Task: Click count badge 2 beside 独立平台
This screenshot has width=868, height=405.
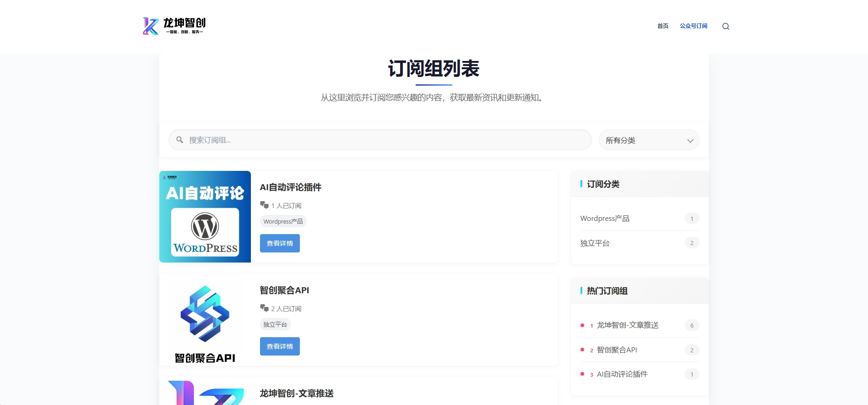Action: 692,243
